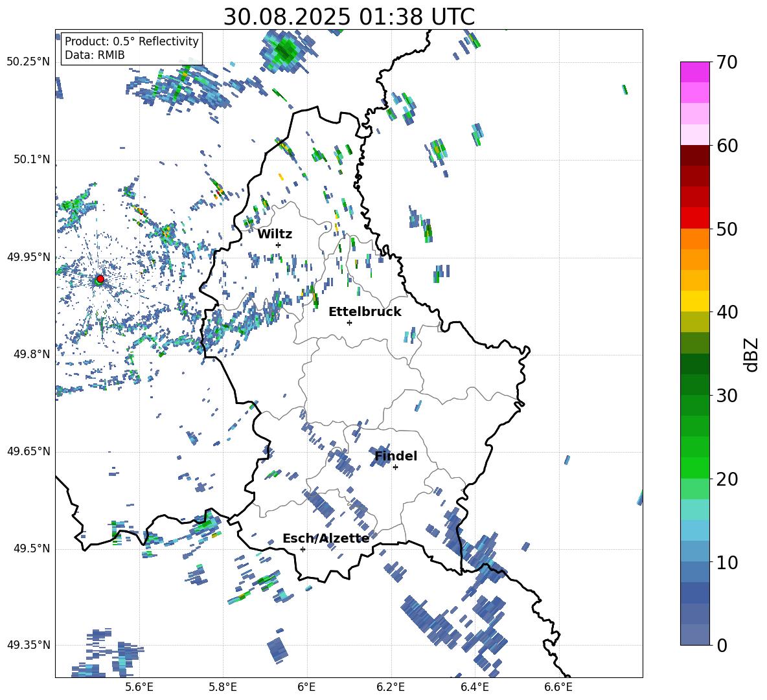Click the 49.5°N latitude label
767x700 pixels.
(x=32, y=548)
